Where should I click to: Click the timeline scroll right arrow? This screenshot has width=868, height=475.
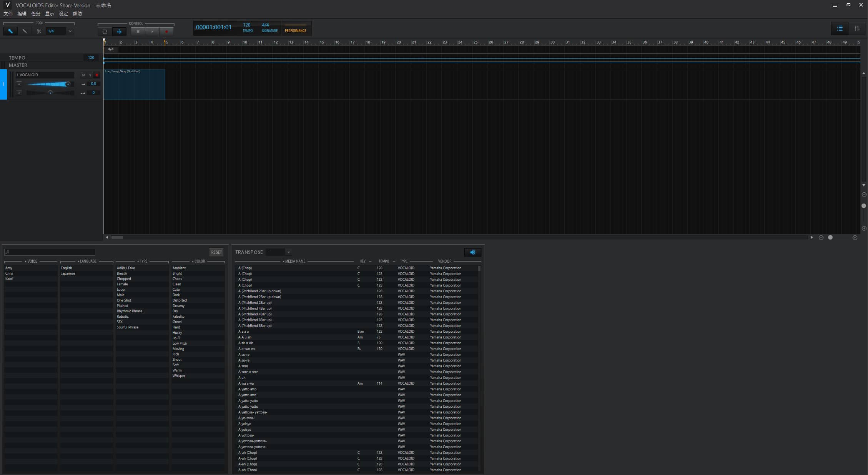[x=811, y=237]
